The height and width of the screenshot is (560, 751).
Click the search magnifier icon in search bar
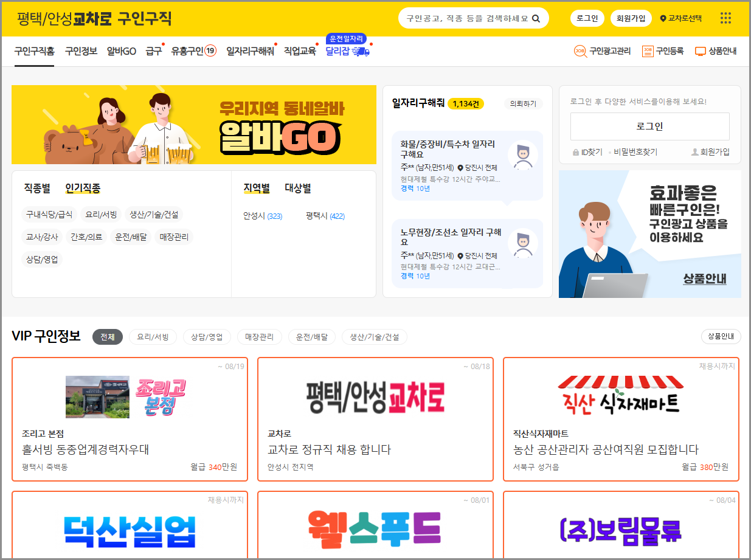coord(536,18)
